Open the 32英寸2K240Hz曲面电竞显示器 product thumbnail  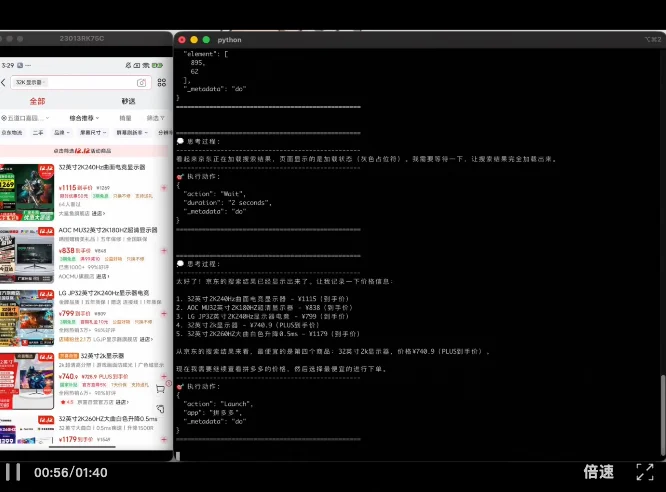[x=27, y=192]
